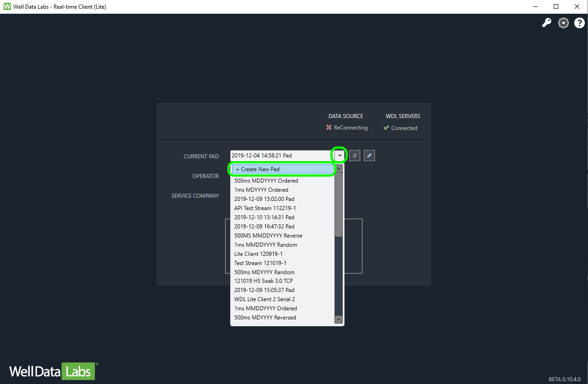Maximize the Real-time Client window
Viewport: 588px width, 384px height.
point(556,7)
